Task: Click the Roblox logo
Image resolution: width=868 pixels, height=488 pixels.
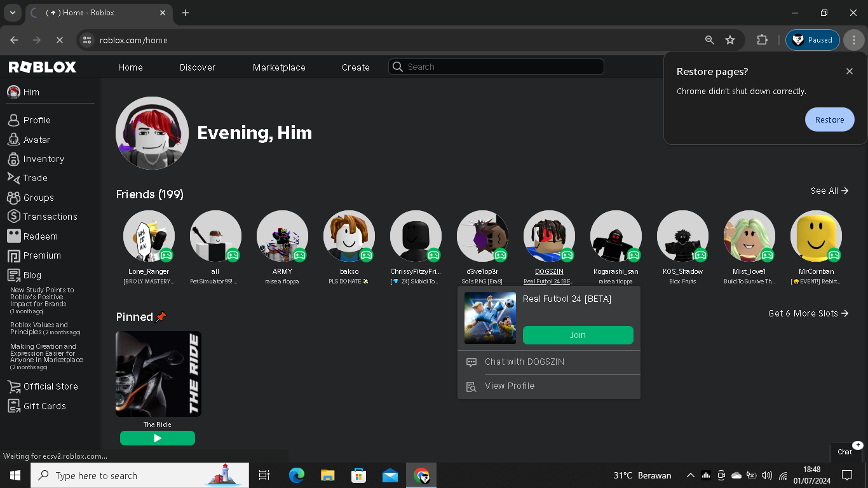Action: click(x=43, y=67)
